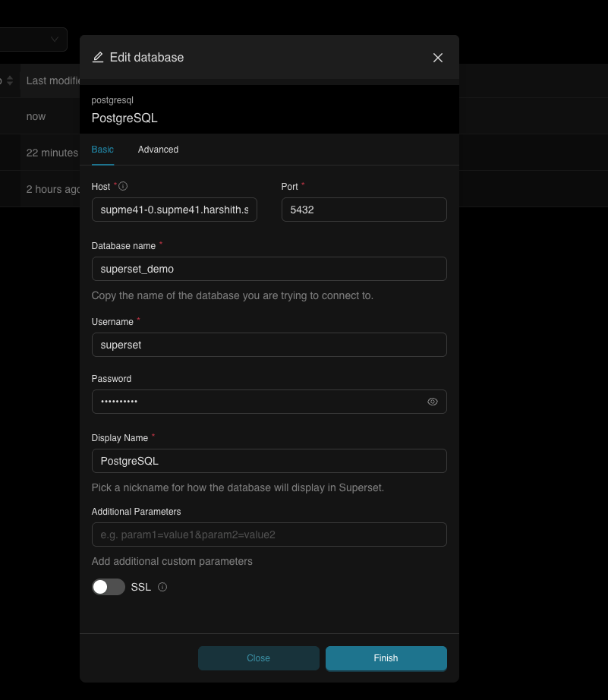Open the dropdown behind the dialog

pos(33,39)
